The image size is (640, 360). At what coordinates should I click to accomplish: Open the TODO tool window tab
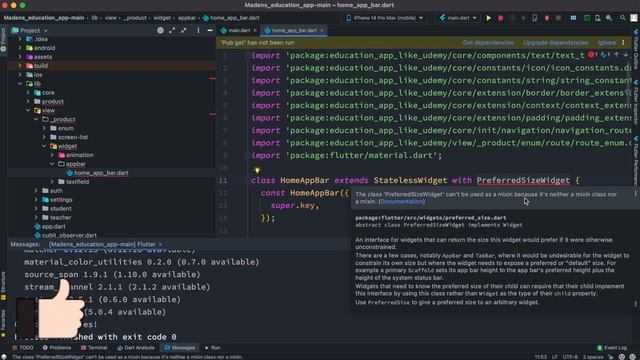click(x=23, y=348)
